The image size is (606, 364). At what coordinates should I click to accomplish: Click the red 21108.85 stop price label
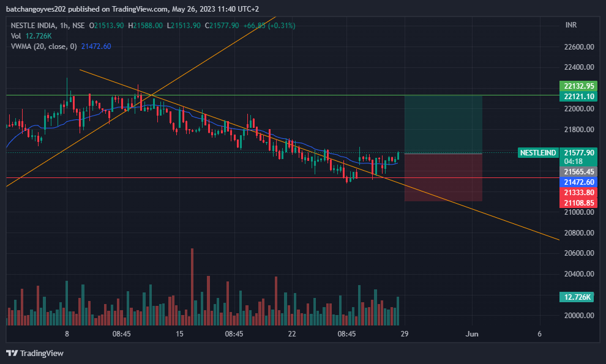[x=578, y=203]
